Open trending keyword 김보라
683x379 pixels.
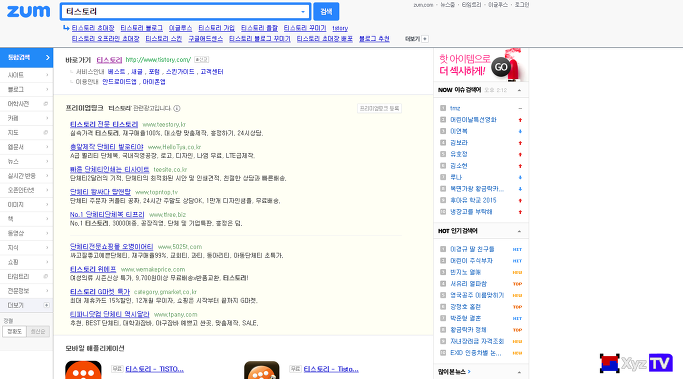pyautogui.click(x=459, y=142)
